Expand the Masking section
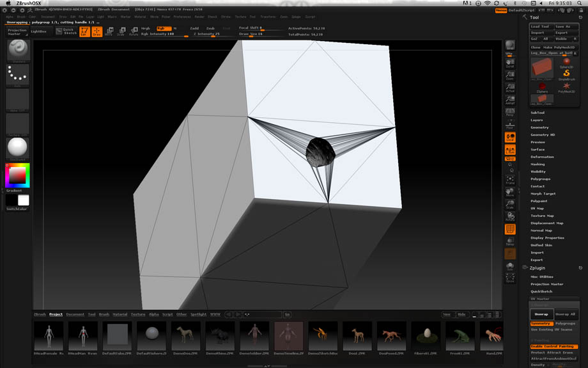Screen dimensions: 588x368 [538, 164]
